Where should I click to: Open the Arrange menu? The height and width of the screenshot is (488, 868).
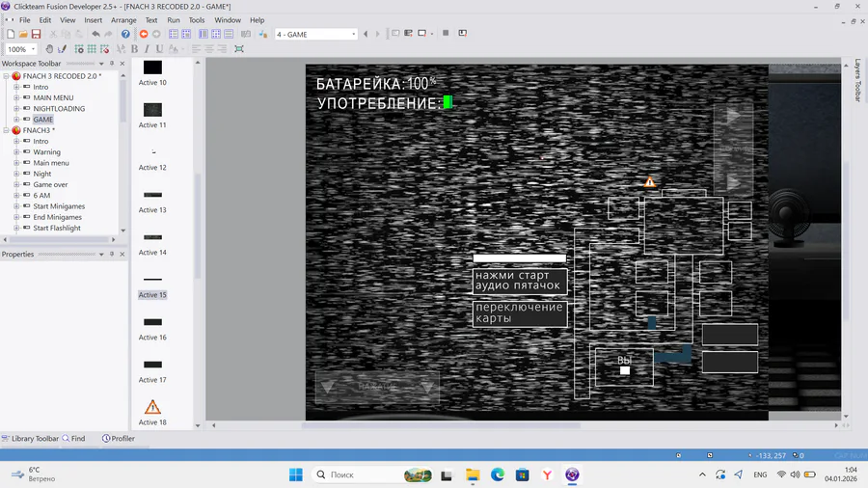point(123,20)
